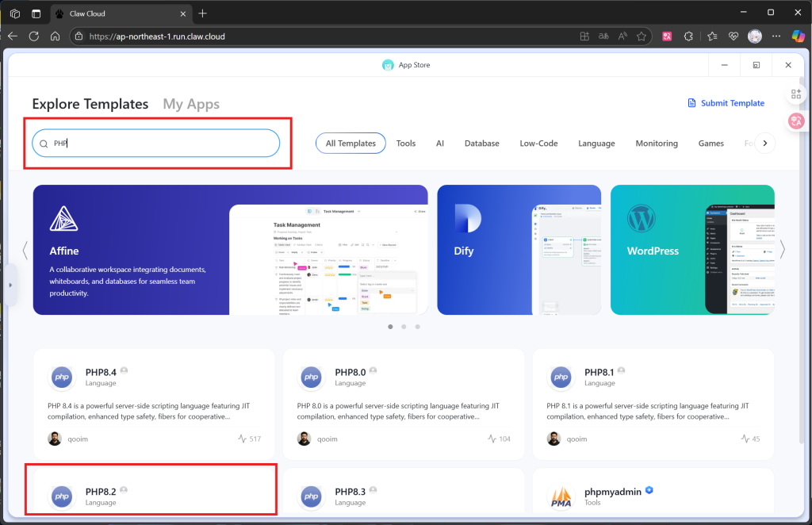Open the WordPress template banner

coord(692,250)
